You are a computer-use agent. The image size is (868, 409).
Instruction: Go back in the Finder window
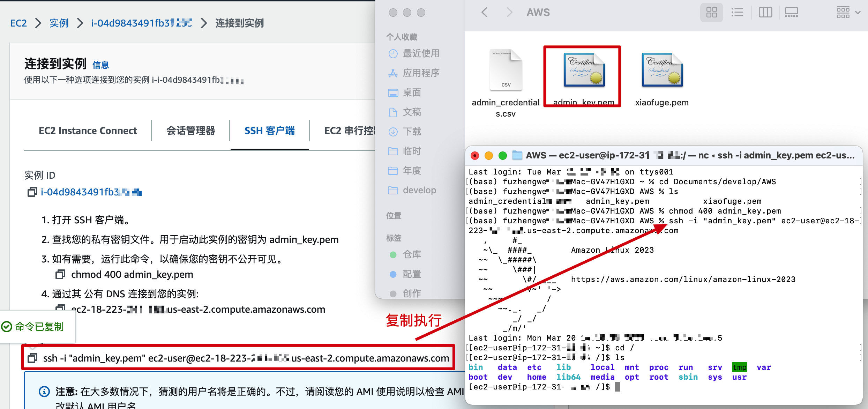pyautogui.click(x=484, y=13)
